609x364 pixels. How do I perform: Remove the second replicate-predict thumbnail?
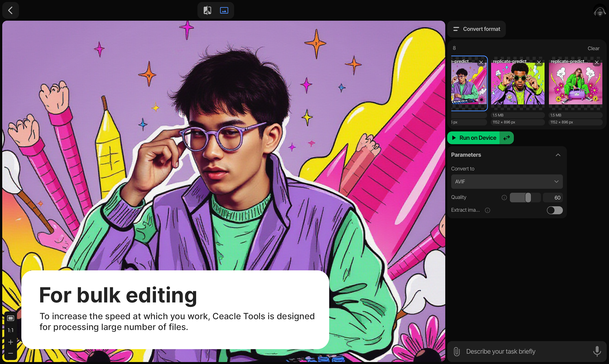click(x=539, y=62)
